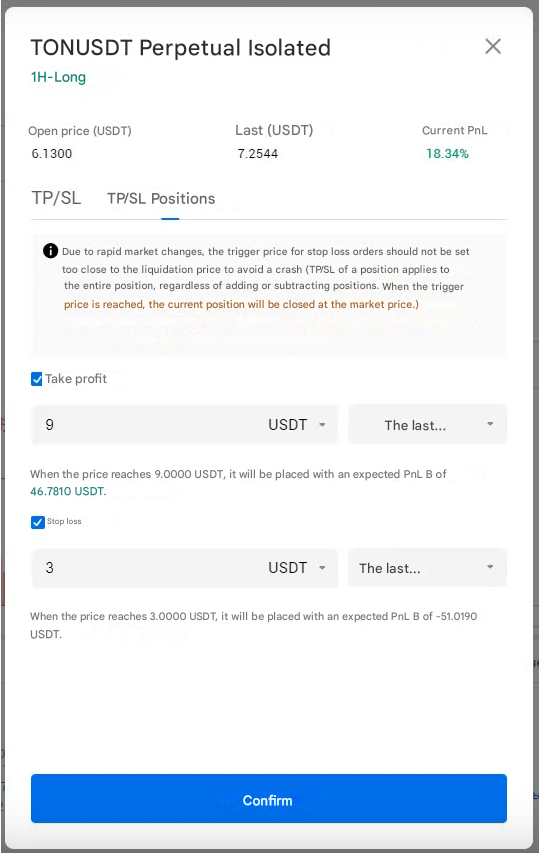539x853 pixels.
Task: Expand take profit 'The last...' trigger dropdown
Action: [428, 425]
